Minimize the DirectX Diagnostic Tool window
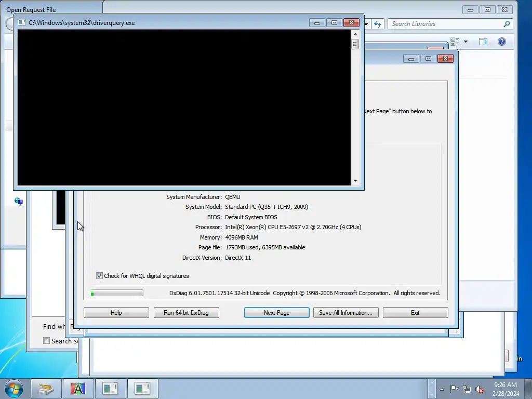Viewport: 532px width, 399px height. click(x=411, y=58)
